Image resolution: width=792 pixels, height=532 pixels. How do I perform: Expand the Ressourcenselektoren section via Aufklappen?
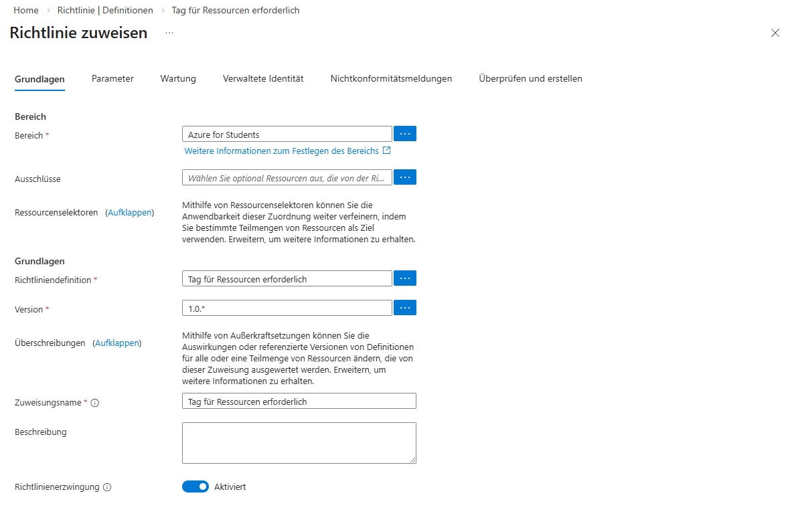(130, 212)
